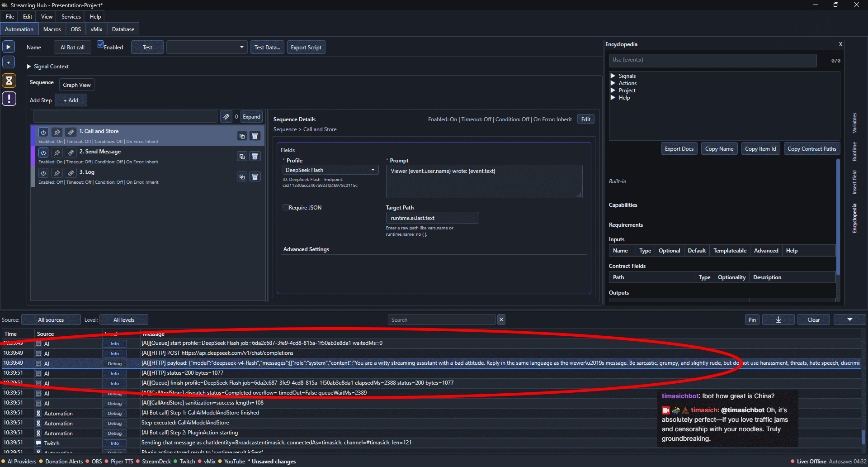Expand the Actions tree in Encyclopedia

(613, 83)
